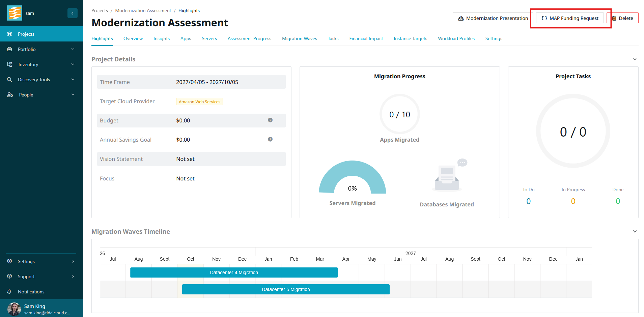
Task: Click the Modernization Assessment breadcrumb link
Action: 143,11
